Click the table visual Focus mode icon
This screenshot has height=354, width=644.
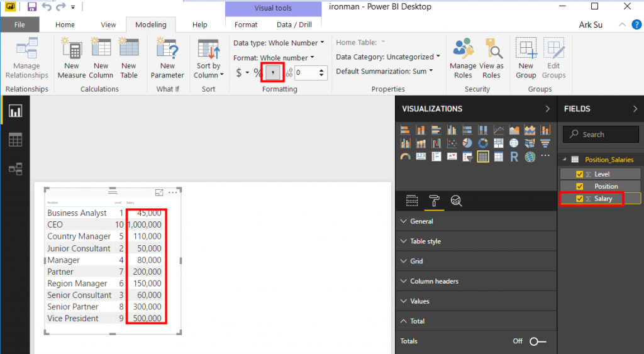159,192
